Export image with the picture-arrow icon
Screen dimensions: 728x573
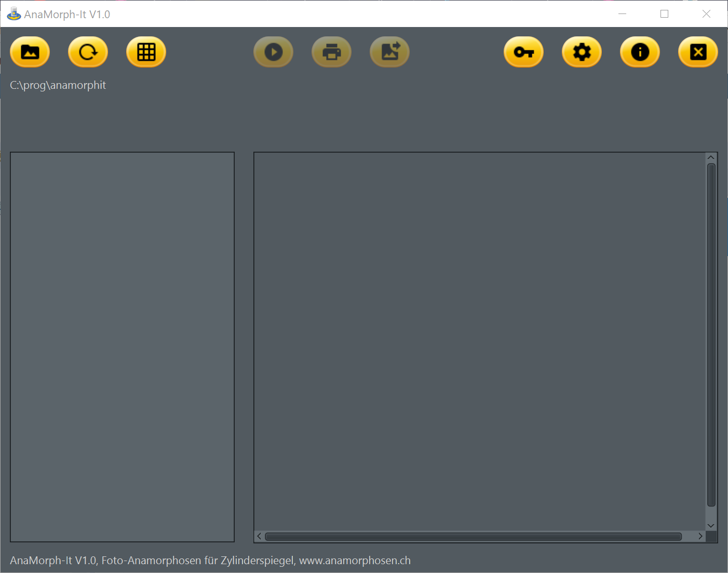coord(389,52)
